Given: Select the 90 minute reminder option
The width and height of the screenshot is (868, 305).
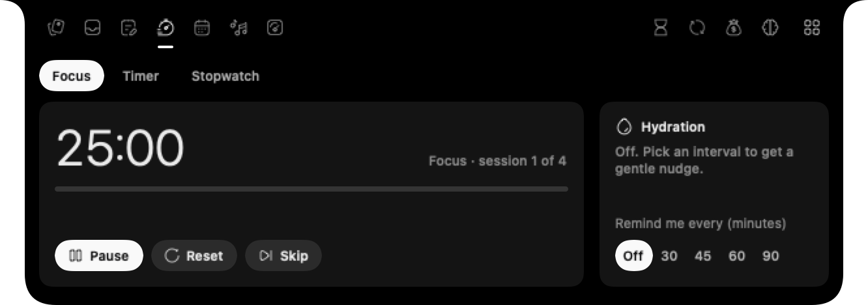Looking at the screenshot, I should 771,256.
